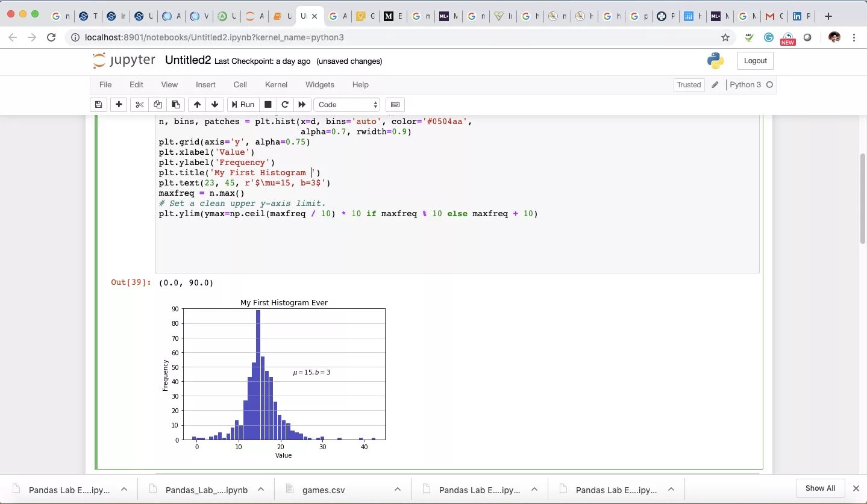
Task: Go forward using the browser forward arrow
Action: click(x=32, y=37)
